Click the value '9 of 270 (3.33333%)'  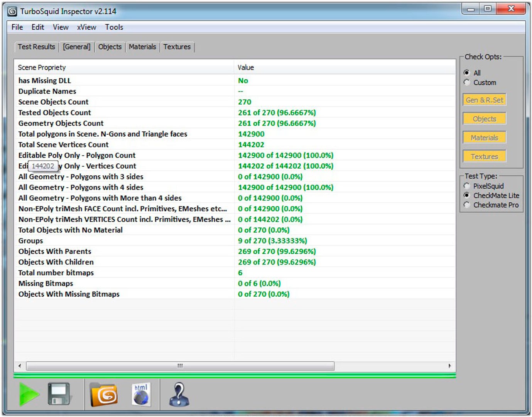[x=272, y=241]
